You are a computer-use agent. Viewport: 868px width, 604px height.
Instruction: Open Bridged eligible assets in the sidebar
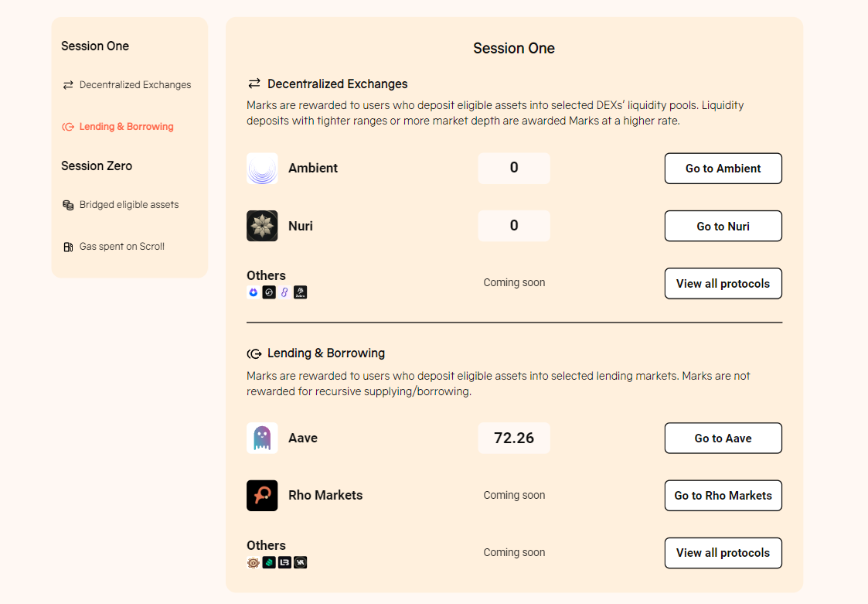121,205
